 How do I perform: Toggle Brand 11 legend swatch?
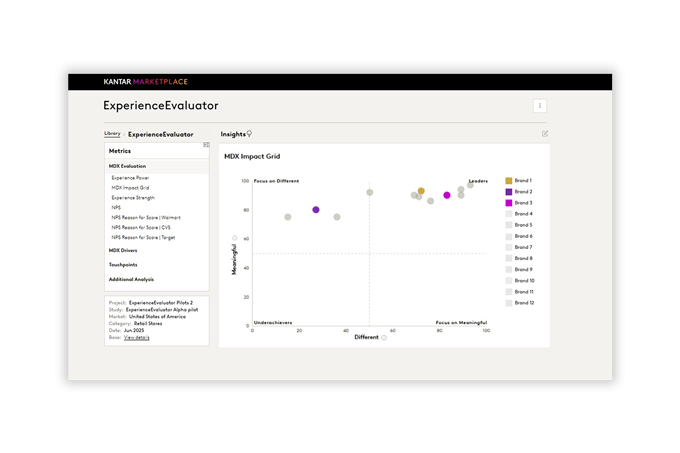coord(509,292)
